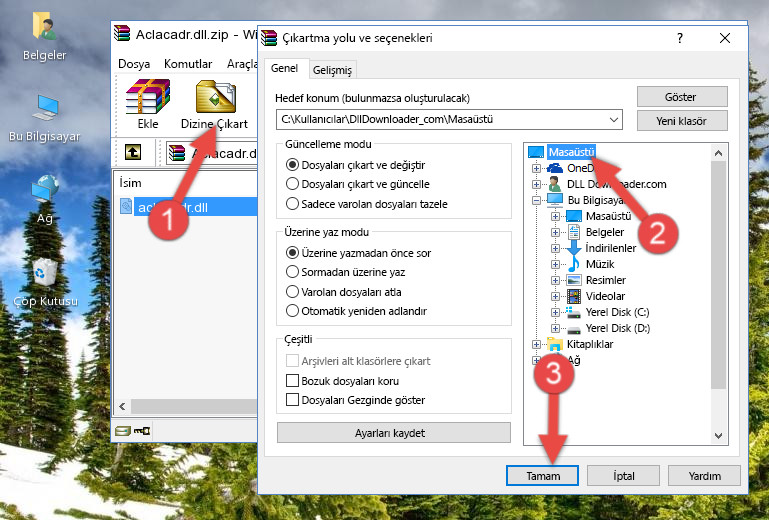Click the destination path text field
The height and width of the screenshot is (520, 769).
tap(441, 120)
